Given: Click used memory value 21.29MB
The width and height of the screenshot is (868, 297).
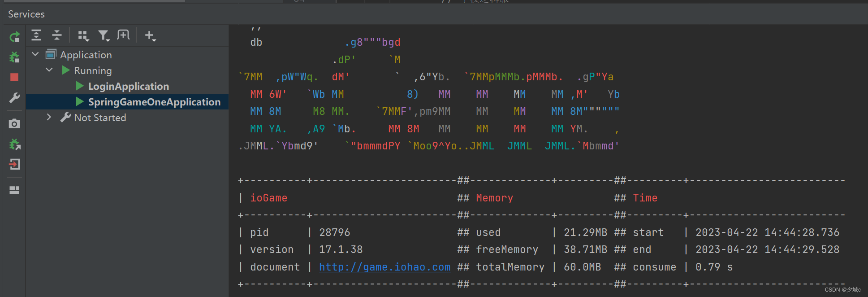Looking at the screenshot, I should tap(585, 232).
